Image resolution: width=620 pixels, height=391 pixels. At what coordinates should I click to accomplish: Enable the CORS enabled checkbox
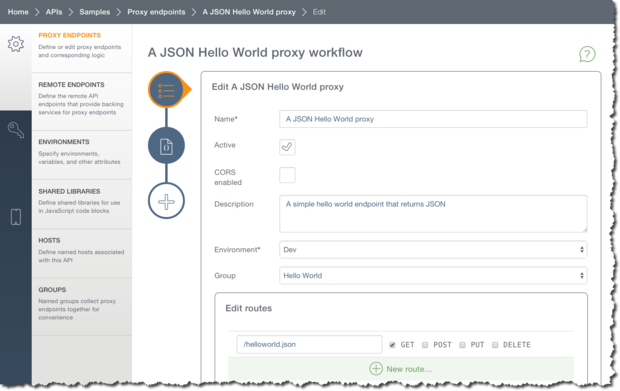[x=287, y=175]
